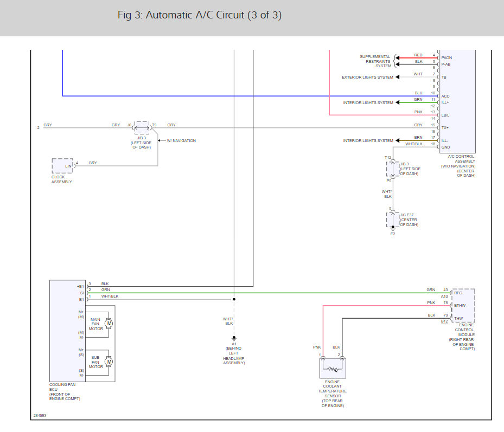Image resolution: width=504 pixels, height=432 pixels.
Task: Click the J/B 3 junction box at J6/T9
Action: 142,128
